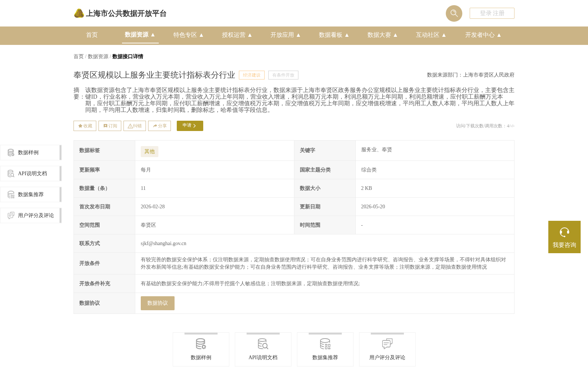Screen dimensions: 588x368
Task: Open the 数据样例 sidebar item
Action: [31, 153]
